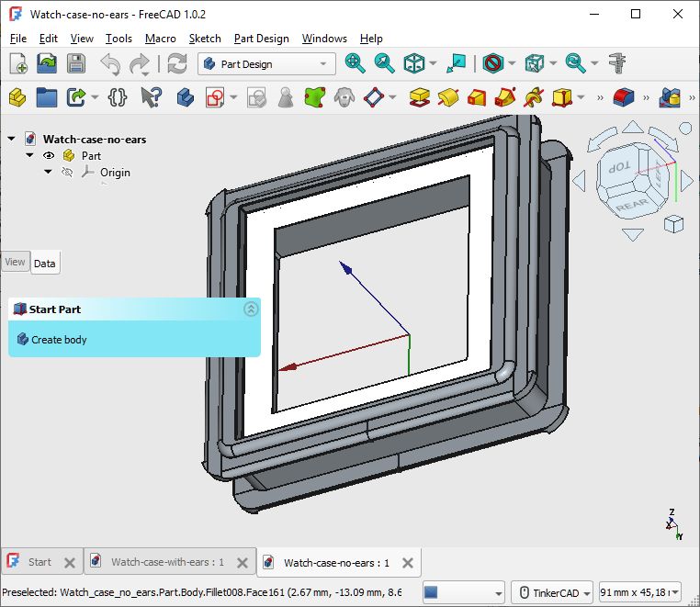This screenshot has height=607, width=700.
Task: Click the TOP face of navigation cube
Action: 620,167
